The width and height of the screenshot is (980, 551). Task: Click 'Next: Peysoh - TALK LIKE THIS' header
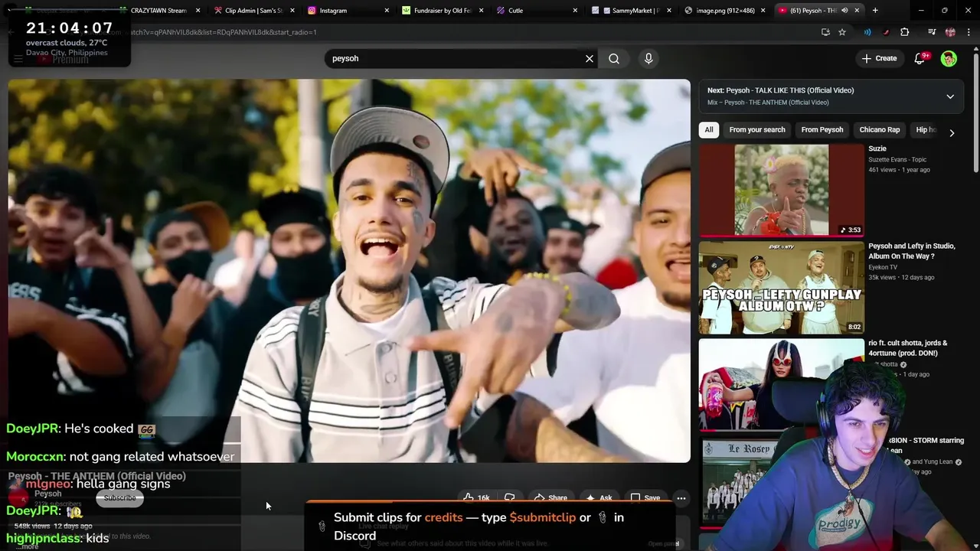pos(781,90)
